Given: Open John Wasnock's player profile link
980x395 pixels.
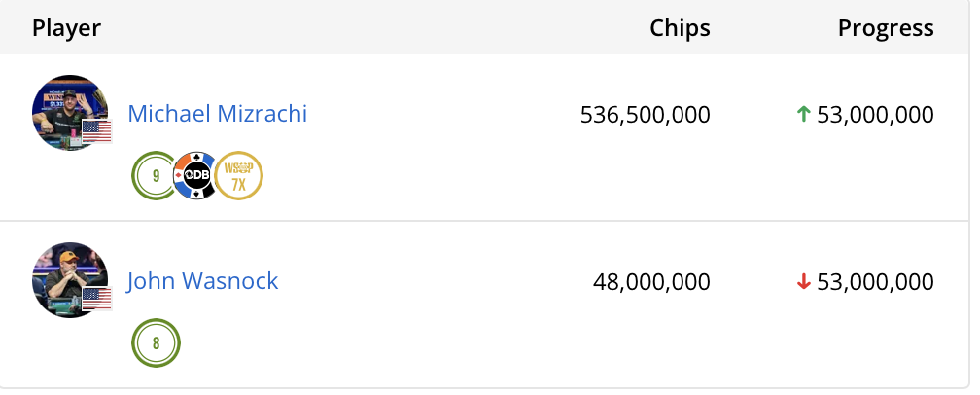Looking at the screenshot, I should click(x=203, y=281).
